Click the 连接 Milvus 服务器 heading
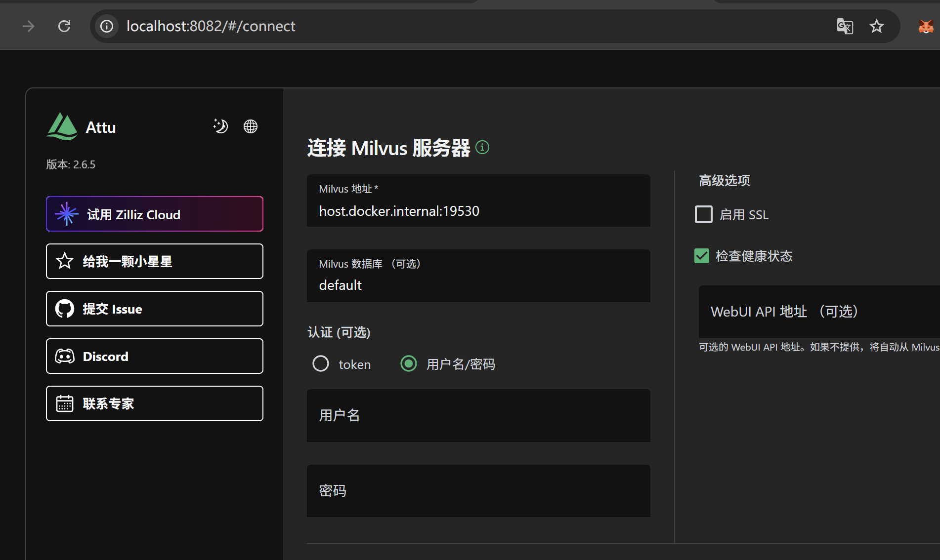The image size is (940, 560). pyautogui.click(x=388, y=148)
